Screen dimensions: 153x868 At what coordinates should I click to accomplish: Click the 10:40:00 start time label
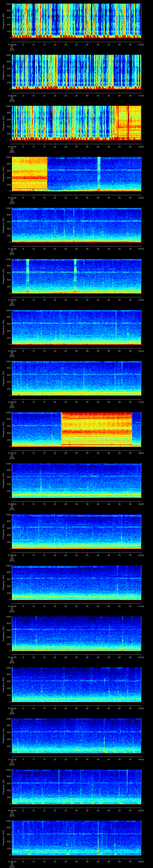coord(12,606)
